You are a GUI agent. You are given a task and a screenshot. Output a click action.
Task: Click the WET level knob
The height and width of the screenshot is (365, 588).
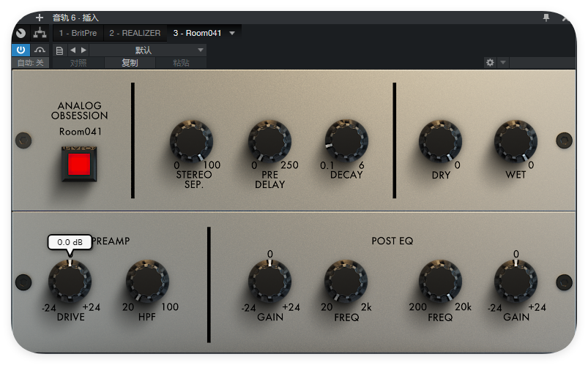point(516,141)
